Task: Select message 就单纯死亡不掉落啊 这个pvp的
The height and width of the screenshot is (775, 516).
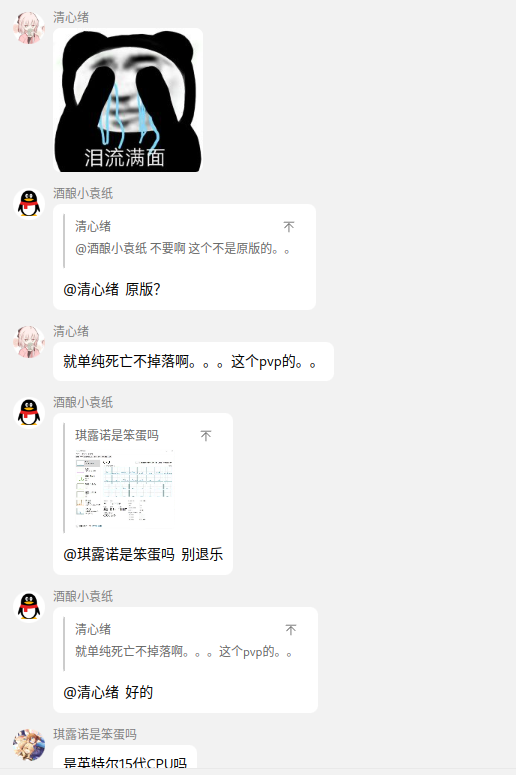Action: (193, 361)
